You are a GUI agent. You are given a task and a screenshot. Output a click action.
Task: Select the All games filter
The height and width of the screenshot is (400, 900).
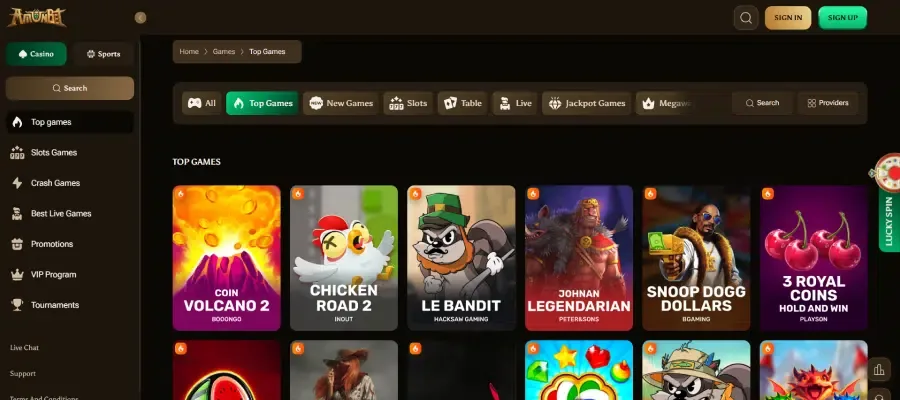coord(201,103)
